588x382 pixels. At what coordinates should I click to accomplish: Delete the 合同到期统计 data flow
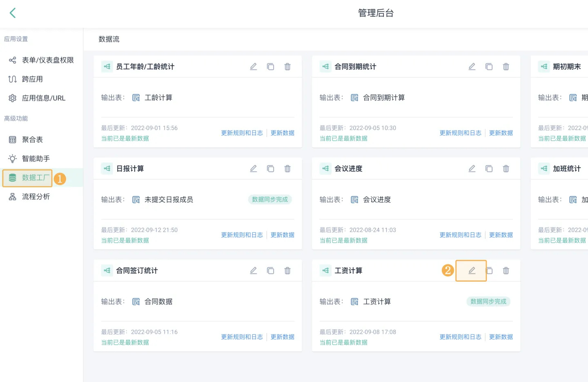pyautogui.click(x=506, y=67)
